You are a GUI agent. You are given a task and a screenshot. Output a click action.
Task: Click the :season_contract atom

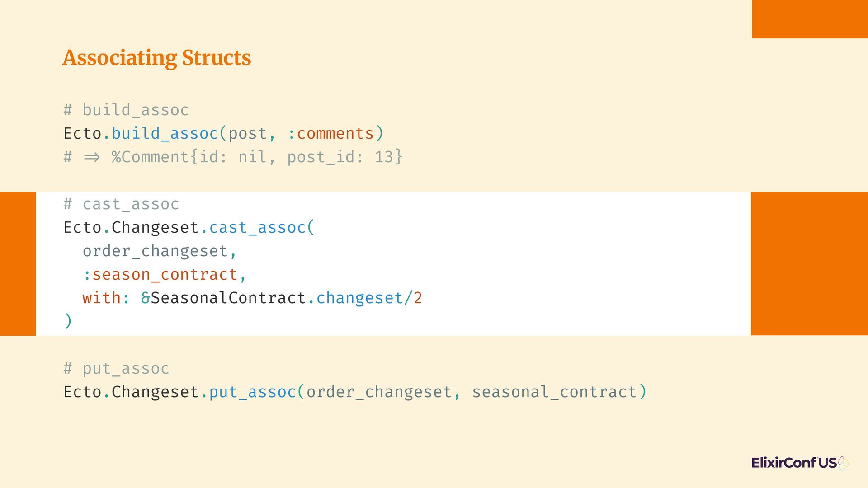(x=160, y=275)
